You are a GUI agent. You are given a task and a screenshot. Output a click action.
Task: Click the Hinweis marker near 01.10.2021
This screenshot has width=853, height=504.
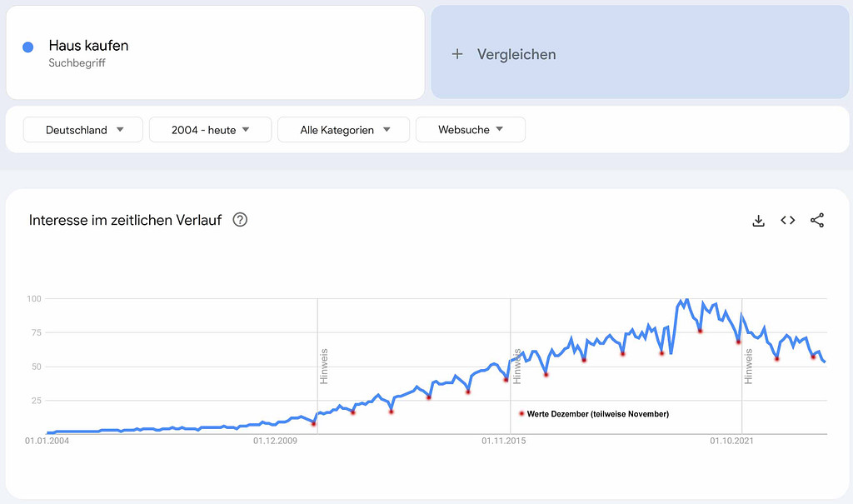click(749, 366)
